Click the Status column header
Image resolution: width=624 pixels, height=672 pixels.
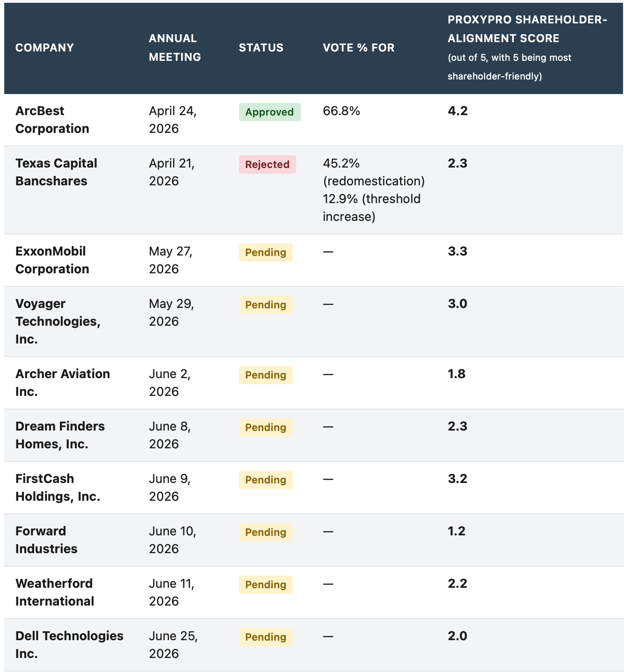(261, 48)
